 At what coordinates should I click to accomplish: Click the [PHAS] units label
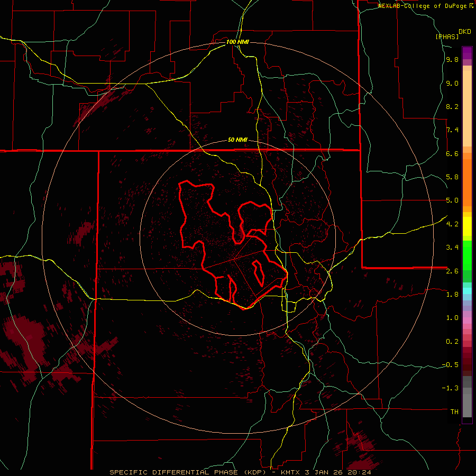tap(447, 36)
